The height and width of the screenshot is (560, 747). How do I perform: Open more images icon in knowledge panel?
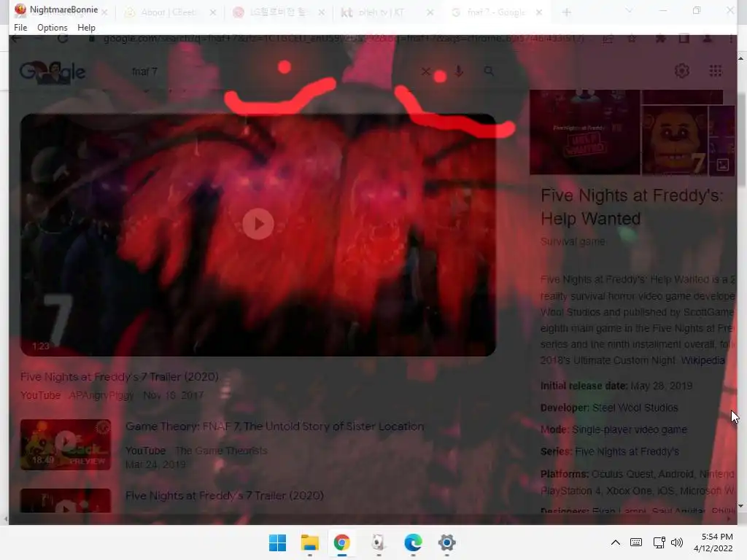(x=723, y=165)
